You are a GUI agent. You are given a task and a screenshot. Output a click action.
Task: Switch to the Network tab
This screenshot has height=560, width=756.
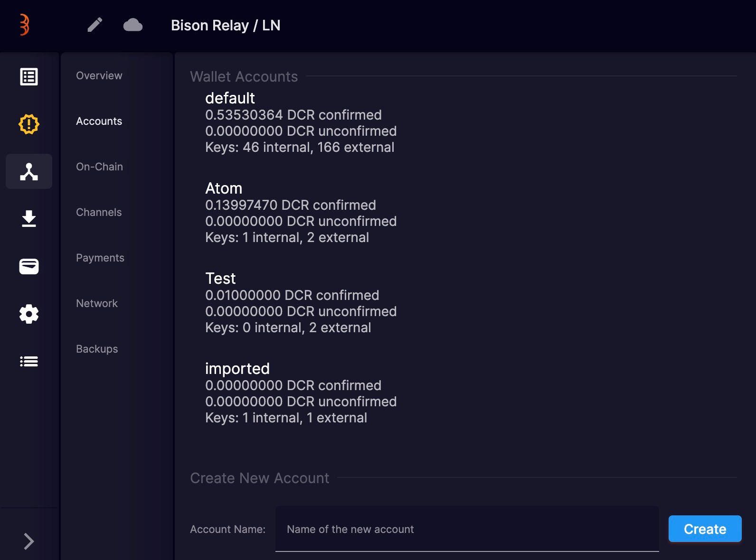click(x=97, y=303)
